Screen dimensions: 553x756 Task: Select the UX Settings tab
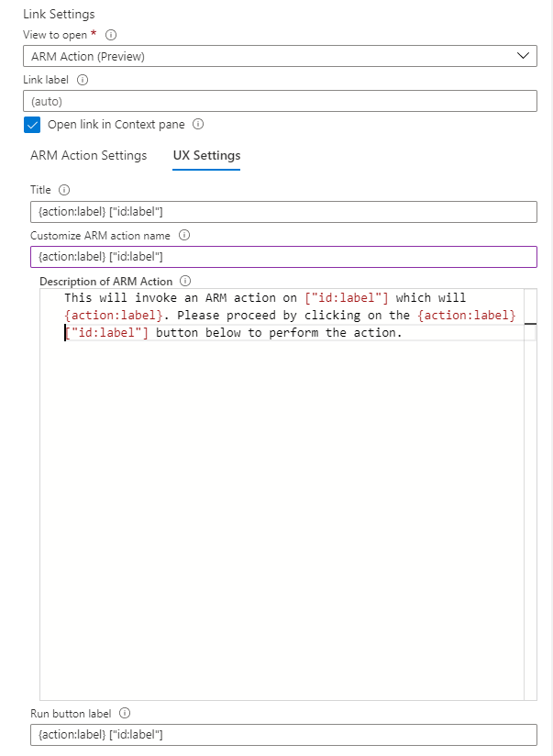(x=206, y=155)
